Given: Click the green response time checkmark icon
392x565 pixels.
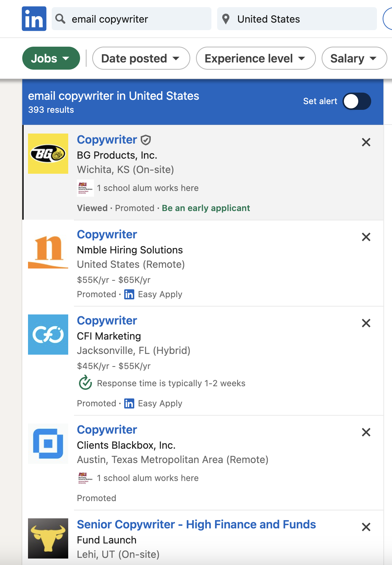Looking at the screenshot, I should coord(85,383).
